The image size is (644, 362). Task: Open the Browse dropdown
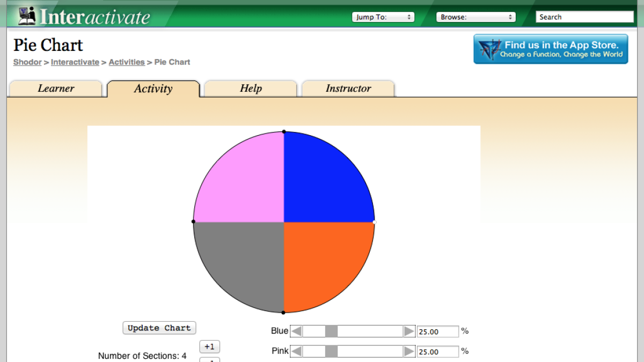click(x=475, y=17)
